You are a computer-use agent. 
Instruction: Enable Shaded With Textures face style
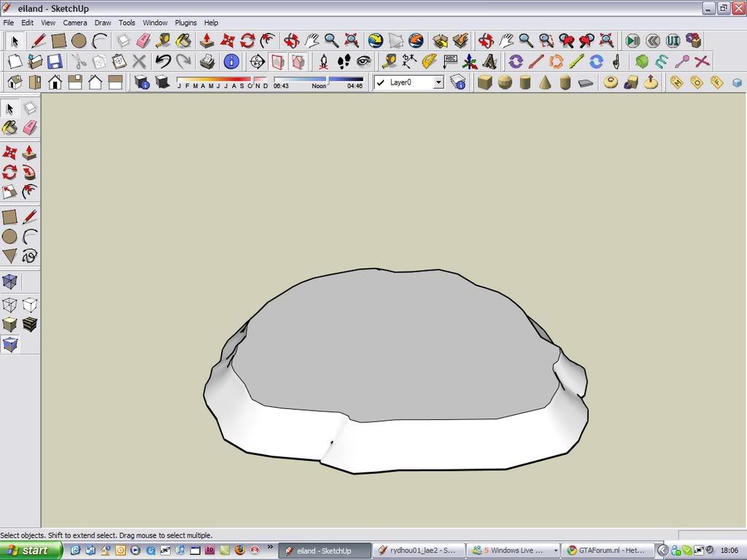click(x=29, y=324)
